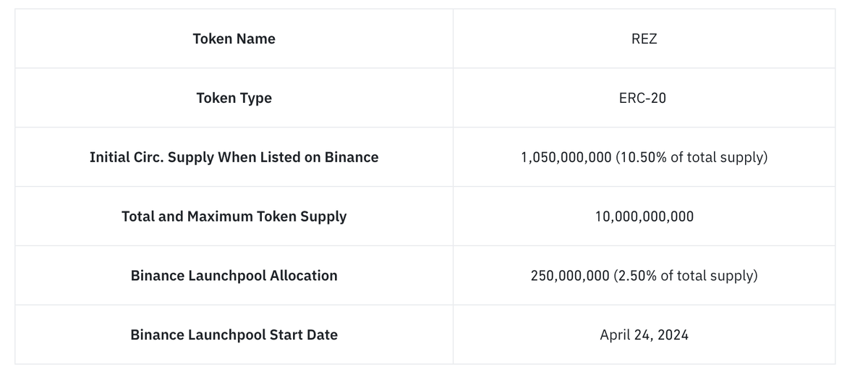Select the ERC-20 token type value
Viewport: 868px width, 375px height.
(644, 98)
